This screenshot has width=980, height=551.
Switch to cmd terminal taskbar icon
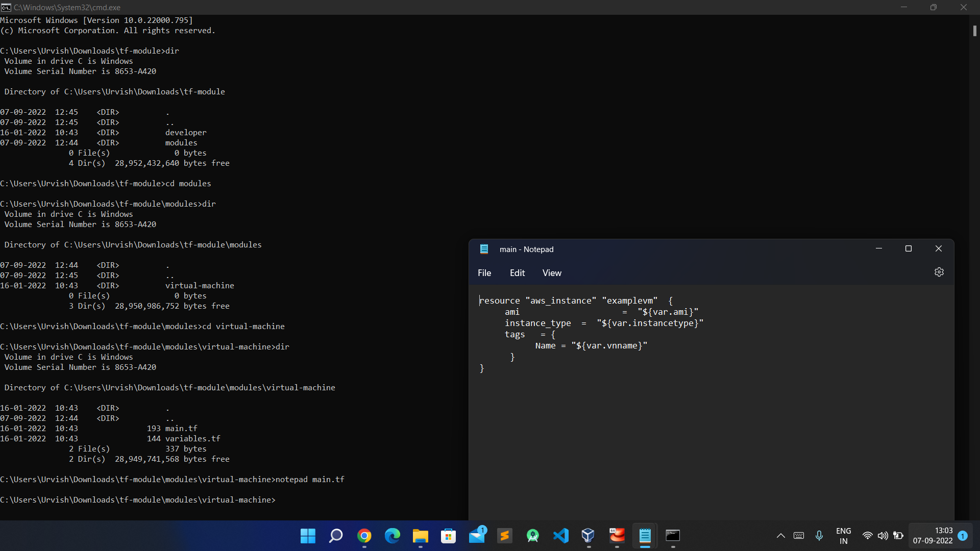tap(673, 536)
